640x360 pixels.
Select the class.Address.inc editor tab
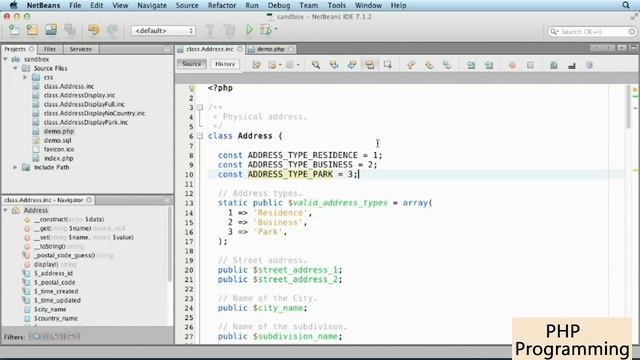pos(210,49)
